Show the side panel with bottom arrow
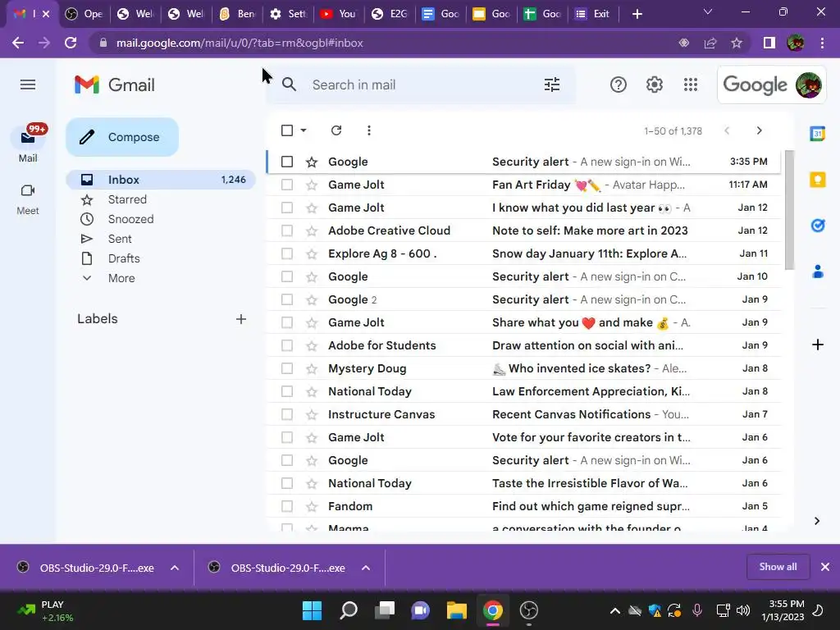Image resolution: width=840 pixels, height=630 pixels. coord(817,521)
